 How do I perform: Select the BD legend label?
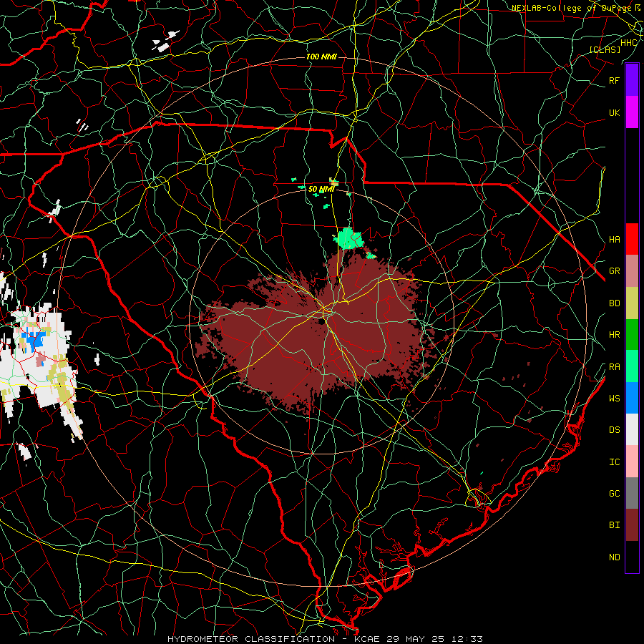tap(614, 303)
